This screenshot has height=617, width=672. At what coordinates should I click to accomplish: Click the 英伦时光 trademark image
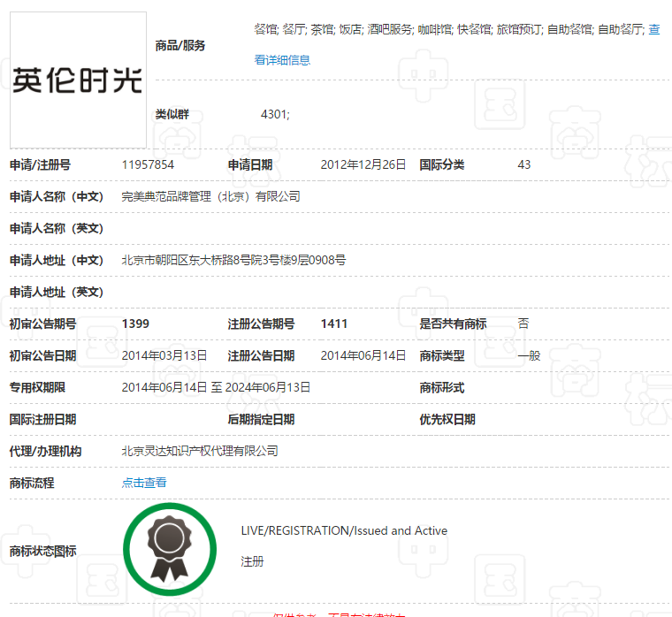click(x=78, y=80)
